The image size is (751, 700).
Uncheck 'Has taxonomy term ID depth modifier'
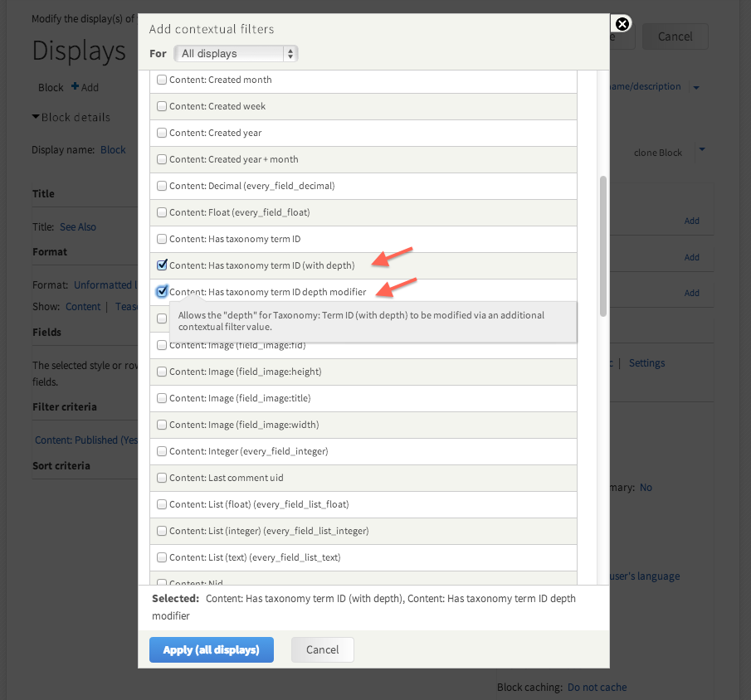(x=162, y=292)
